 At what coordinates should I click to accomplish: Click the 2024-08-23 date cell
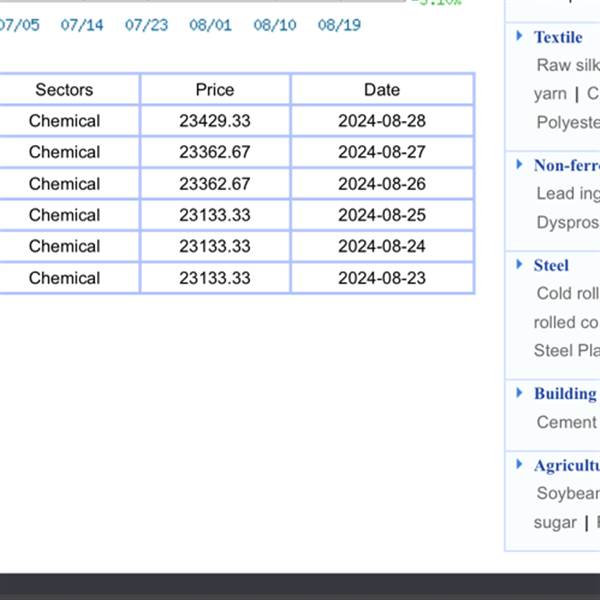click(382, 278)
